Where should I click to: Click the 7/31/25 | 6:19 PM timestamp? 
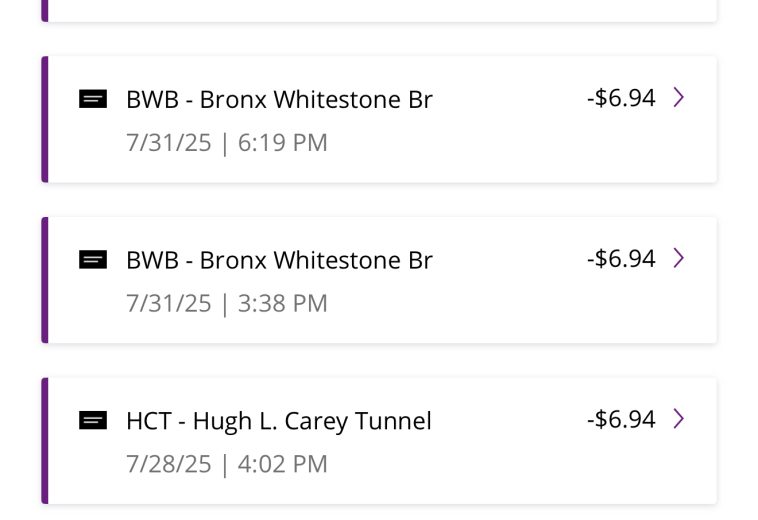(227, 143)
